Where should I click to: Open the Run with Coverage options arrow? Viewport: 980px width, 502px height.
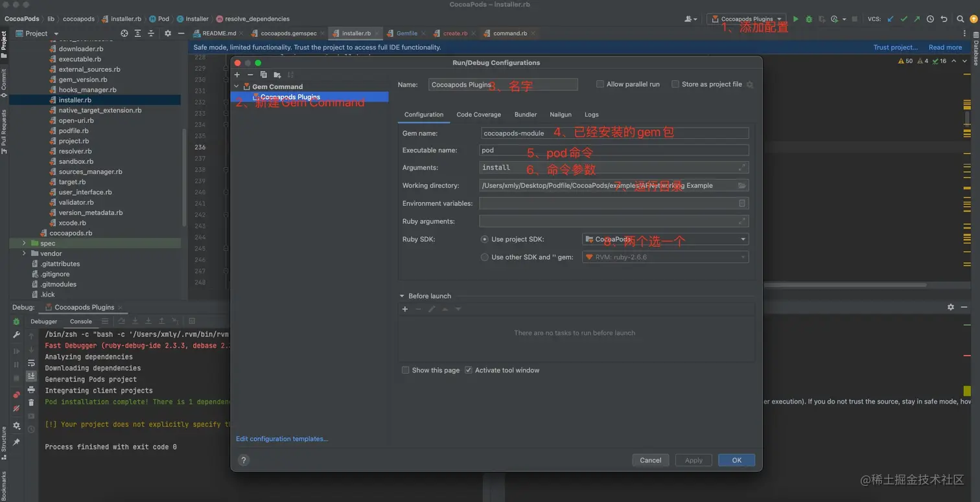[x=844, y=19]
